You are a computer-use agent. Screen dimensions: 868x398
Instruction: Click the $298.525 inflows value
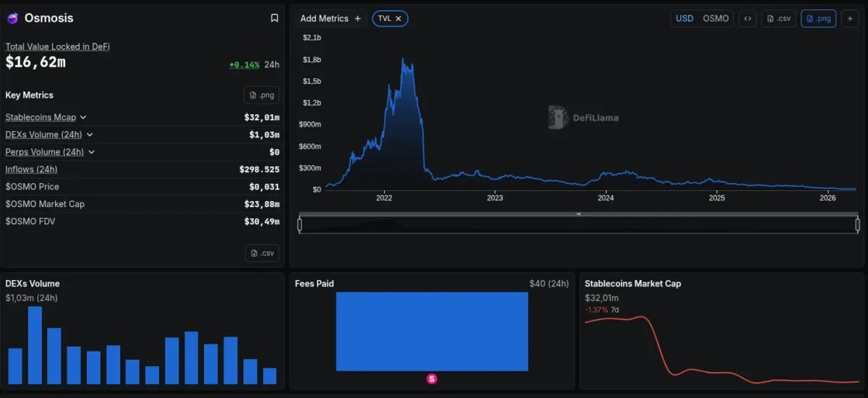click(x=259, y=169)
